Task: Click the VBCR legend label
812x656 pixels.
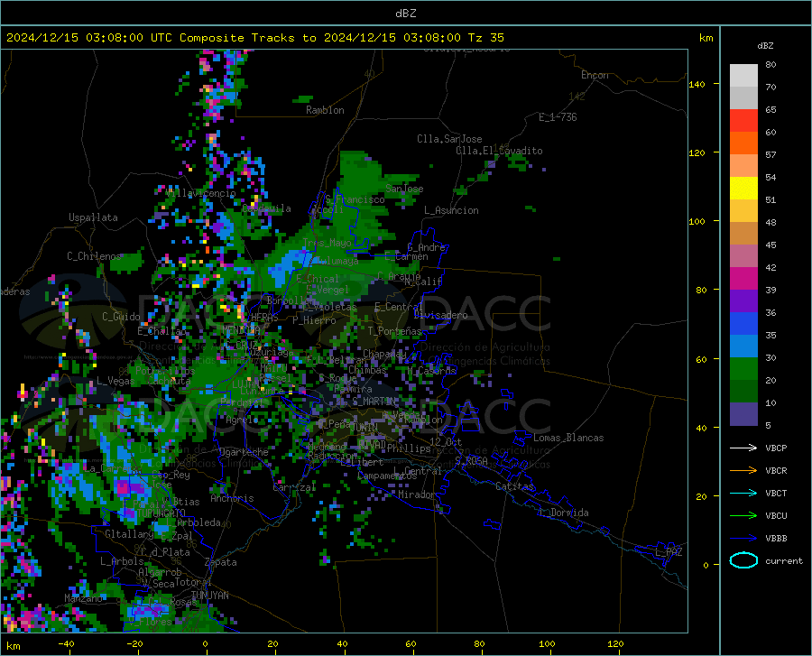Action: [776, 471]
